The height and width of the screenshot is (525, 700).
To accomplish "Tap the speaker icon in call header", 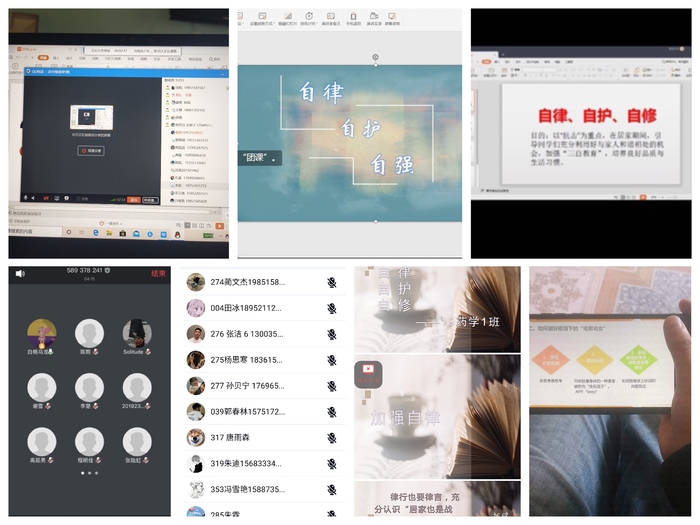I will [20, 273].
